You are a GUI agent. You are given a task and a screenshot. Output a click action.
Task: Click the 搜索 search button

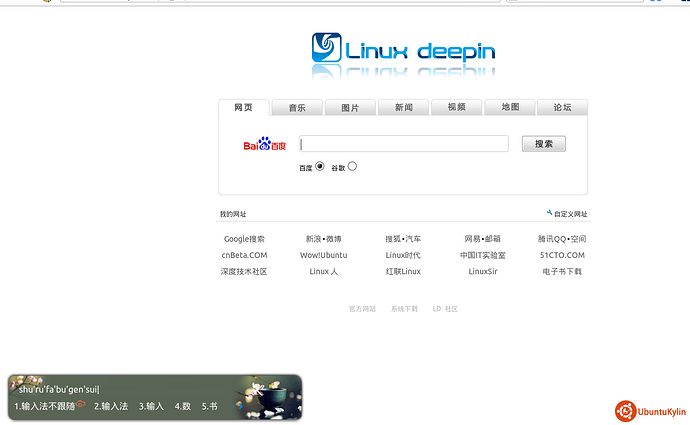click(x=544, y=144)
